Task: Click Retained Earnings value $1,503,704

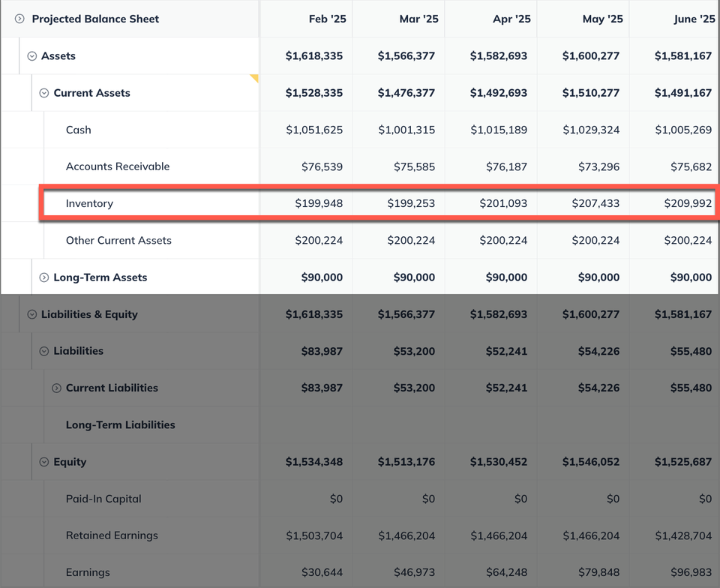Action: click(314, 535)
